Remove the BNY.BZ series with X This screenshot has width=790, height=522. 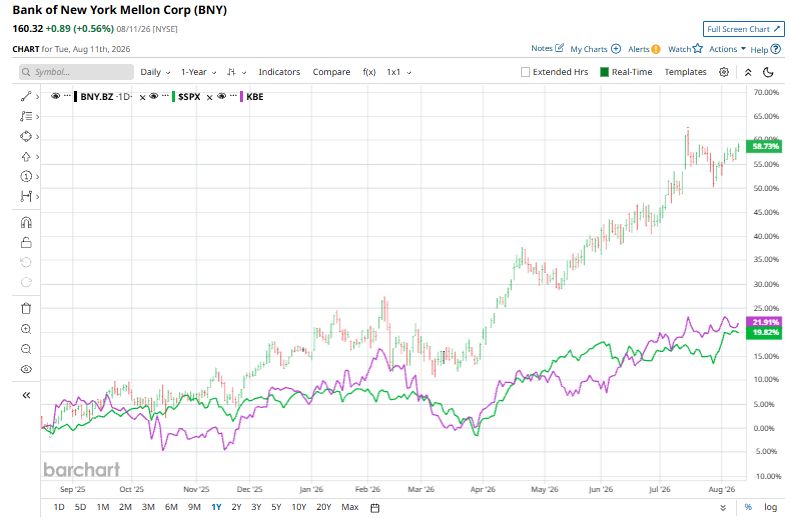pos(143,97)
